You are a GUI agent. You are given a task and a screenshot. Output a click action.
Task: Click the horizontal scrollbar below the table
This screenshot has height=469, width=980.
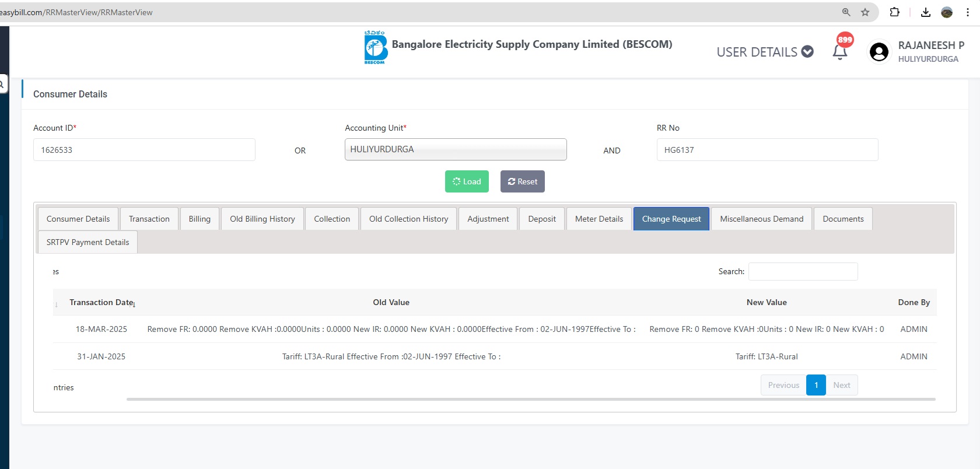point(531,400)
